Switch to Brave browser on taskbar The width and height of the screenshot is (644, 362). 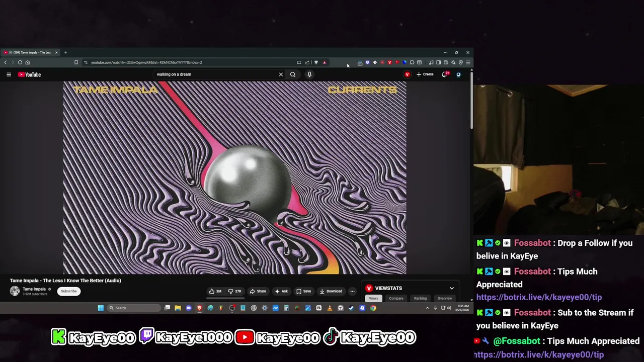200,308
